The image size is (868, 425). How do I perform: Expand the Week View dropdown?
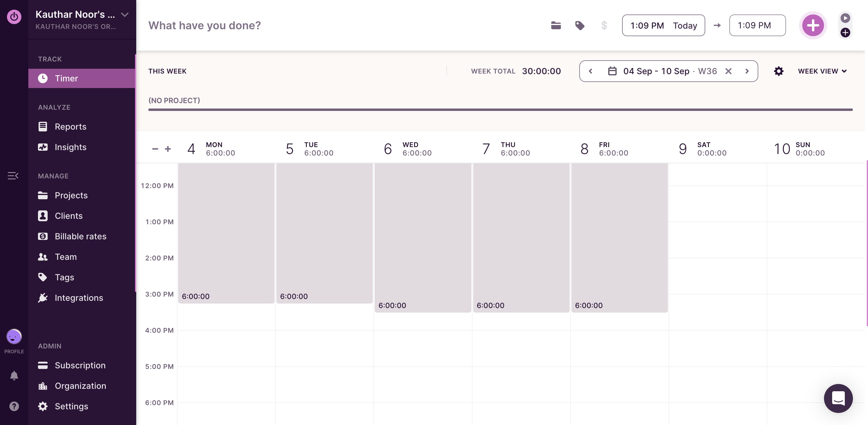(822, 71)
